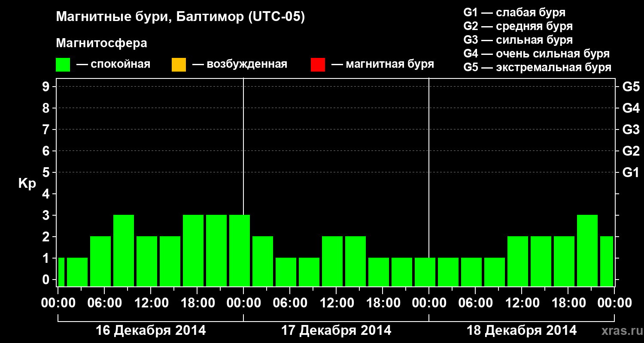Click the 00:00 label starting 18 Декабря
The width and height of the screenshot is (644, 343).
pyautogui.click(x=429, y=303)
